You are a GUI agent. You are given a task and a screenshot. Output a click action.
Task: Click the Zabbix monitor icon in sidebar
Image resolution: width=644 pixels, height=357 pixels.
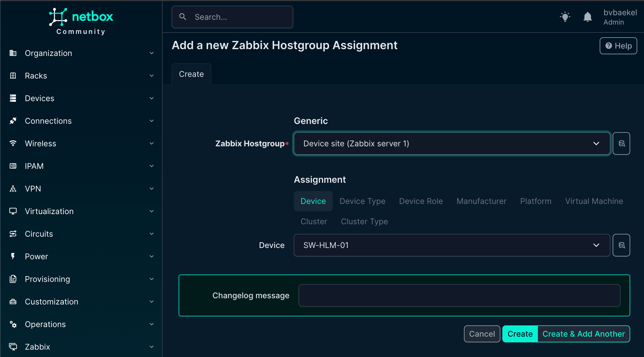click(x=13, y=347)
